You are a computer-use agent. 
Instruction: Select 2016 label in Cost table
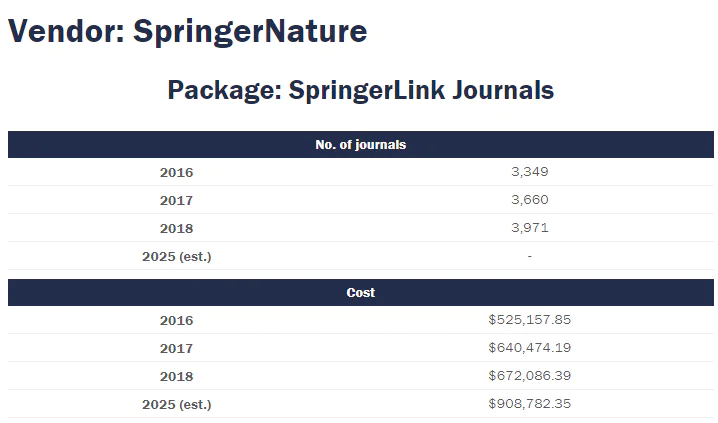[176, 320]
